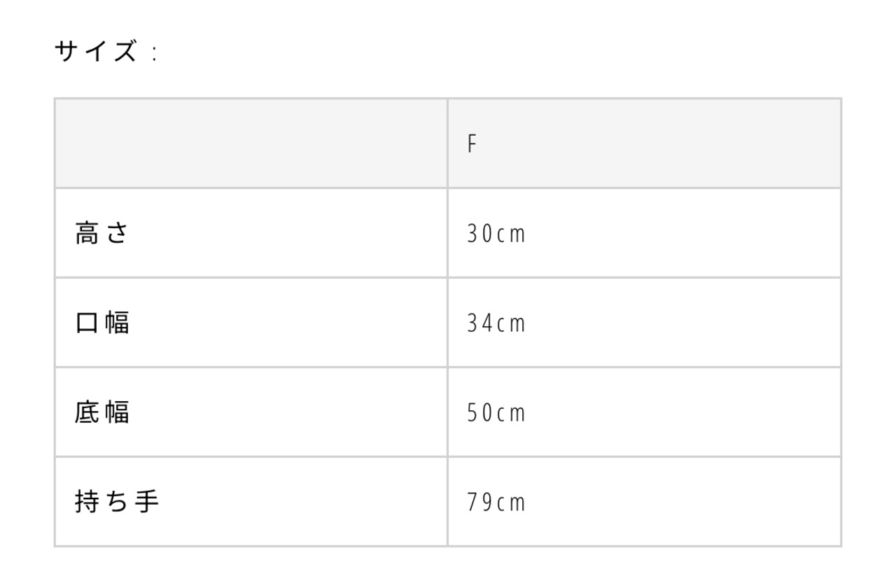Screen dimensions: 896x588
Task: Click the 底 kanji in 底幅
Action: [87, 412]
